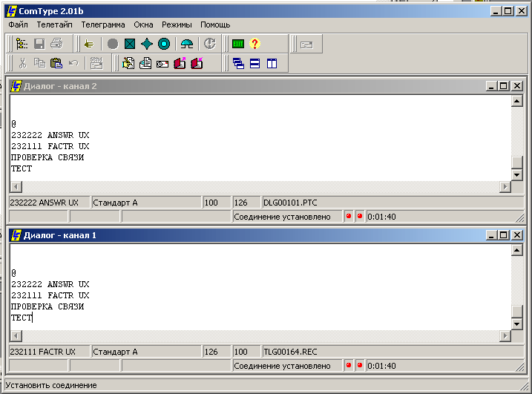The image size is (532, 394).
Task: Click red book with incoming arrow
Action: [197, 63]
